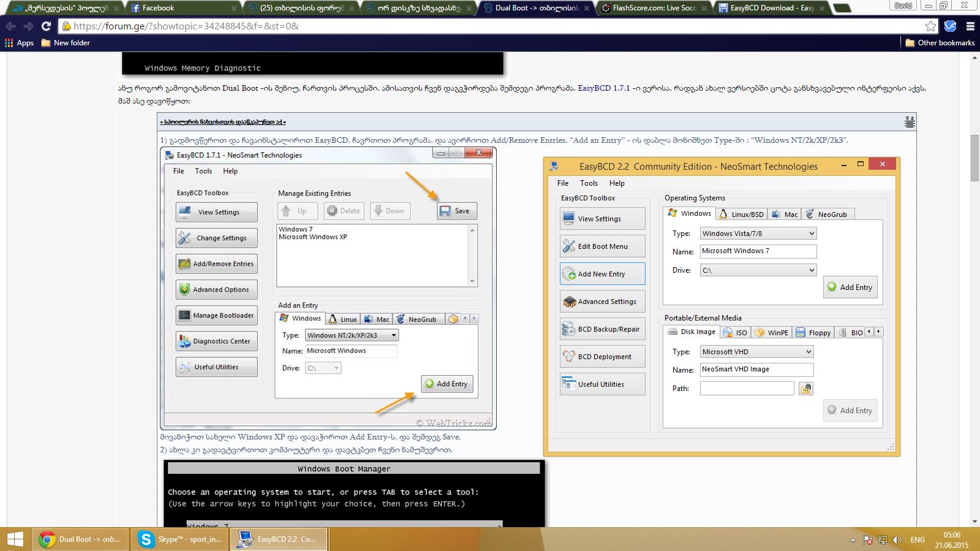Screen dimensions: 980x551
Task: Select the Windows tab under Operating Systems
Action: tap(689, 213)
